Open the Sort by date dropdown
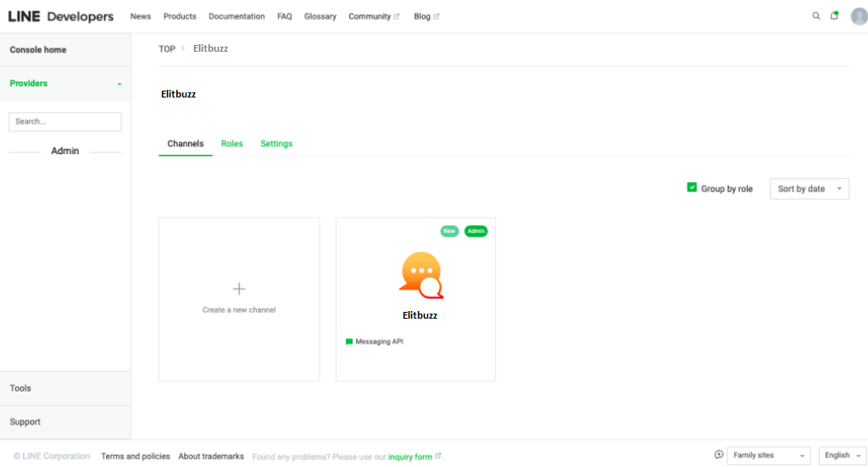 [x=809, y=189]
